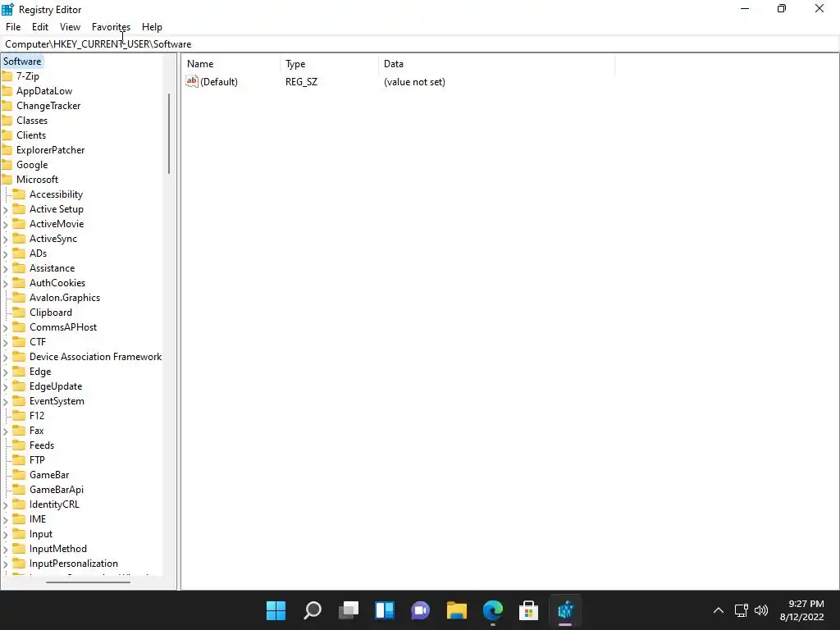Expand the InputPersonalization key
The height and width of the screenshot is (630, 840).
[x=6, y=564]
